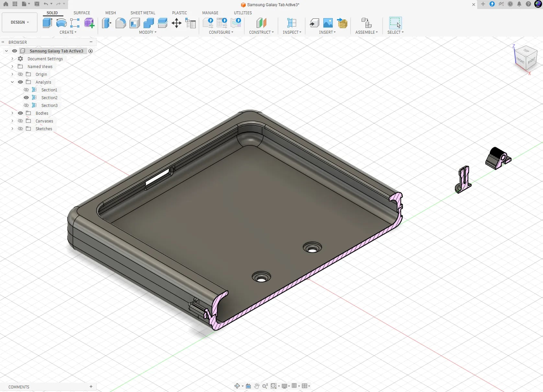
Task: Expand the Sketches folder
Action: 12,129
